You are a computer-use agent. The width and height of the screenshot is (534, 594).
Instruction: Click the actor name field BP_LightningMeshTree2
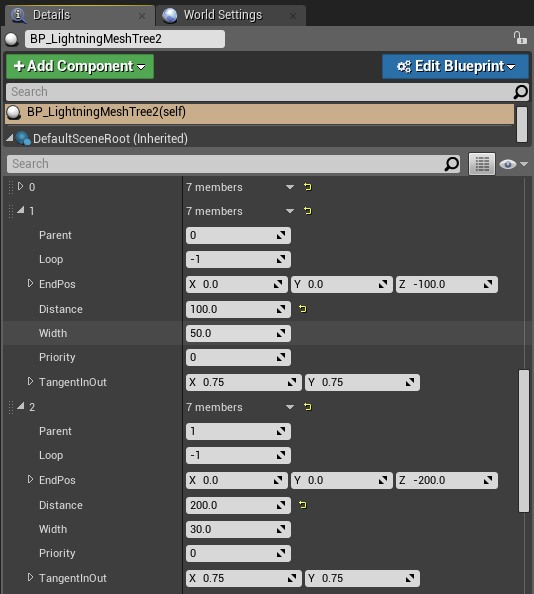point(125,39)
